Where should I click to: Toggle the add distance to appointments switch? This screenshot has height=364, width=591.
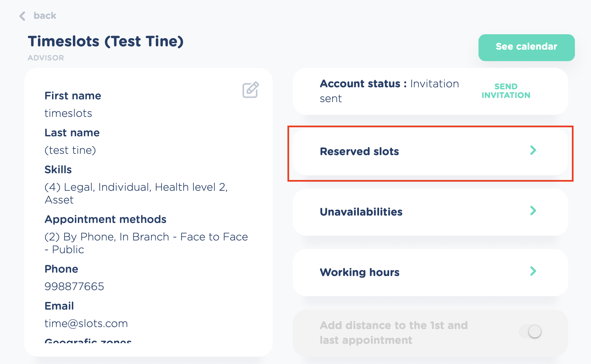(x=531, y=331)
